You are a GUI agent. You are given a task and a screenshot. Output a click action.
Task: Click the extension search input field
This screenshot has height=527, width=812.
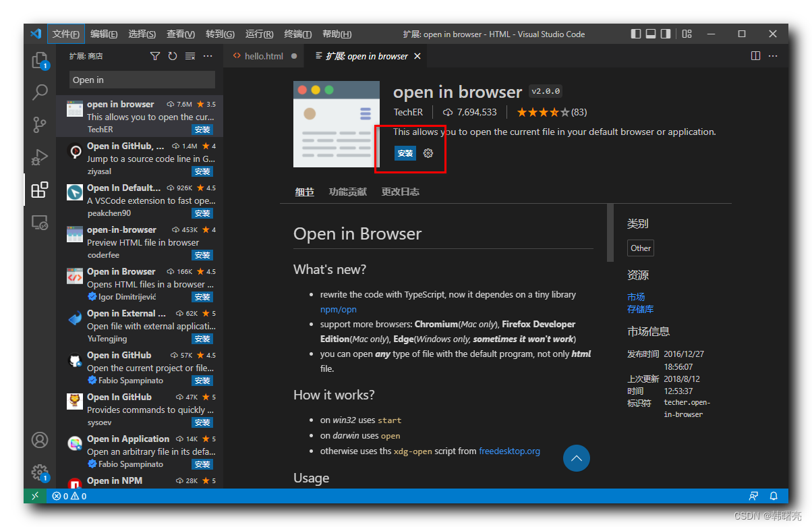click(x=141, y=80)
